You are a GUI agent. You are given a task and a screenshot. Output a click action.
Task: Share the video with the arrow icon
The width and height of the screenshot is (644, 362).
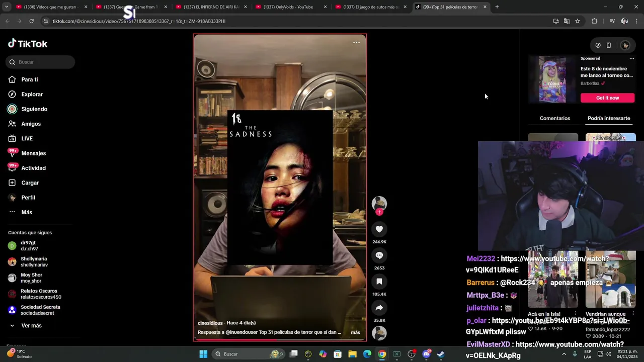[379, 308]
